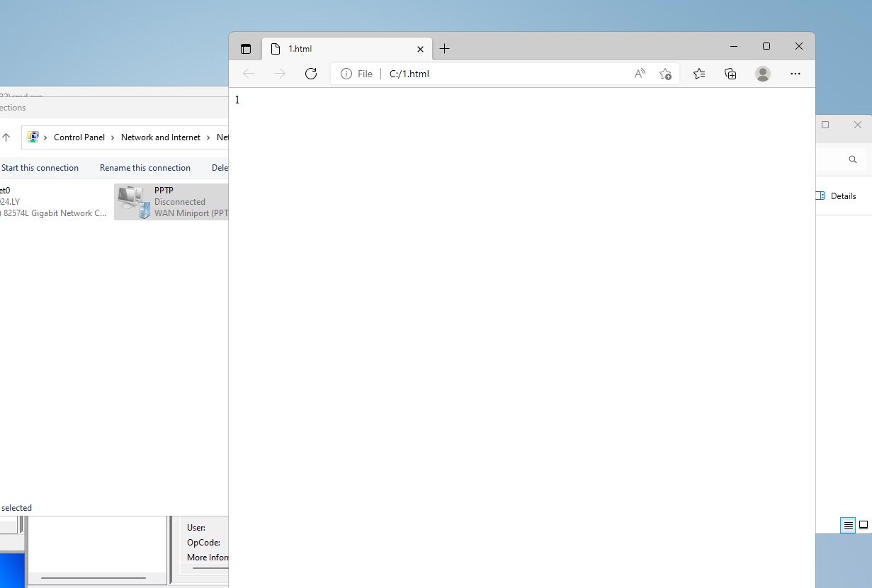Expand chevron after Network and Internet
This screenshot has height=588, width=872.
pos(209,137)
